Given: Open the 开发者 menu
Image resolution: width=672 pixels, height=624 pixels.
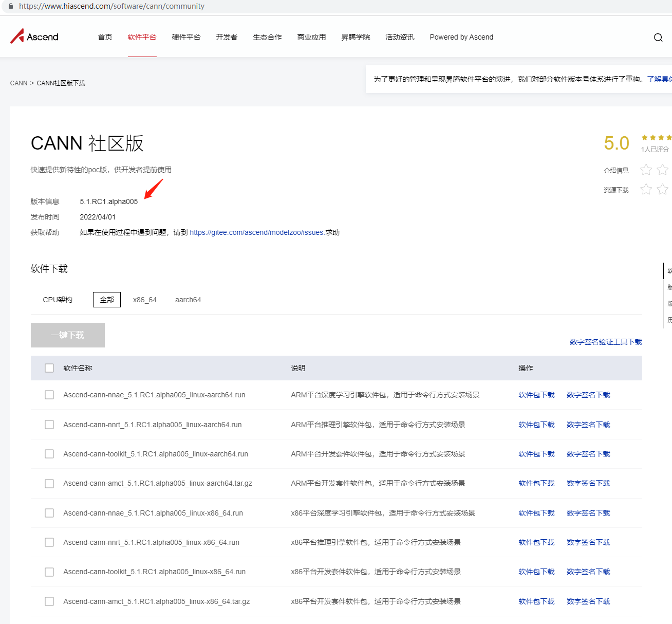Looking at the screenshot, I should 227,37.
